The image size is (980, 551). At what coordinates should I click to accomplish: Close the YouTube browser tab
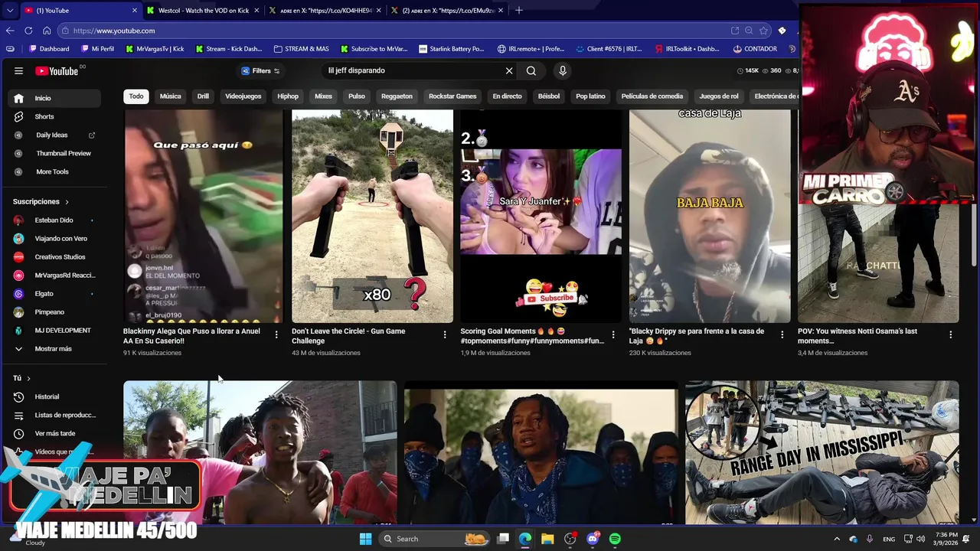(x=135, y=10)
